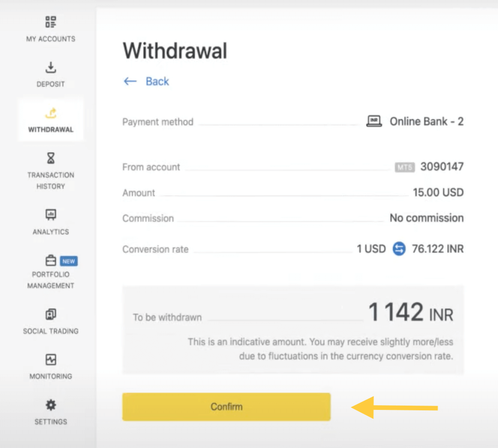The height and width of the screenshot is (448, 498).
Task: Click the Withdrawal page heading
Action: pyautogui.click(x=175, y=51)
